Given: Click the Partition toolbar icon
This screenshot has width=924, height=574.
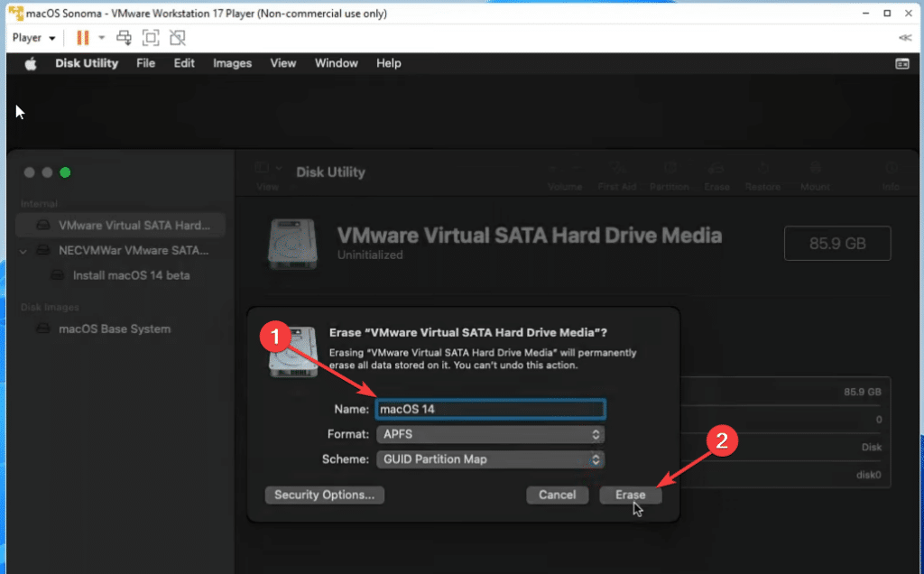Looking at the screenshot, I should (670, 169).
